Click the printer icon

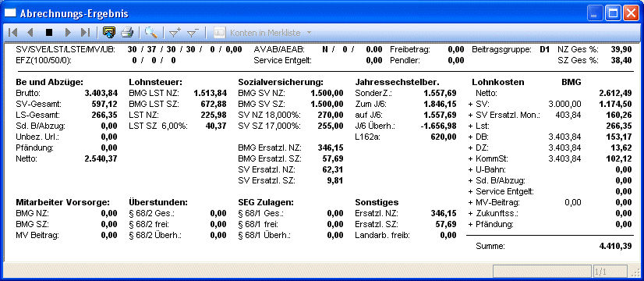tap(127, 32)
